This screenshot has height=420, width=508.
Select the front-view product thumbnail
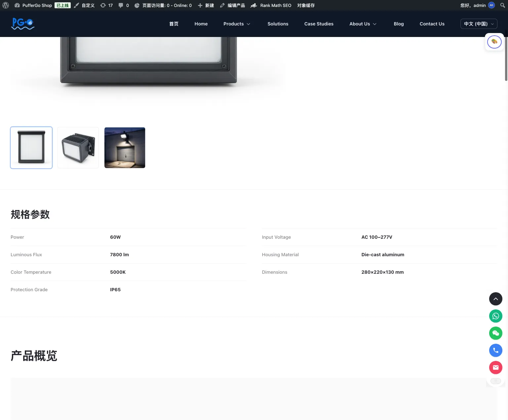[x=31, y=148]
